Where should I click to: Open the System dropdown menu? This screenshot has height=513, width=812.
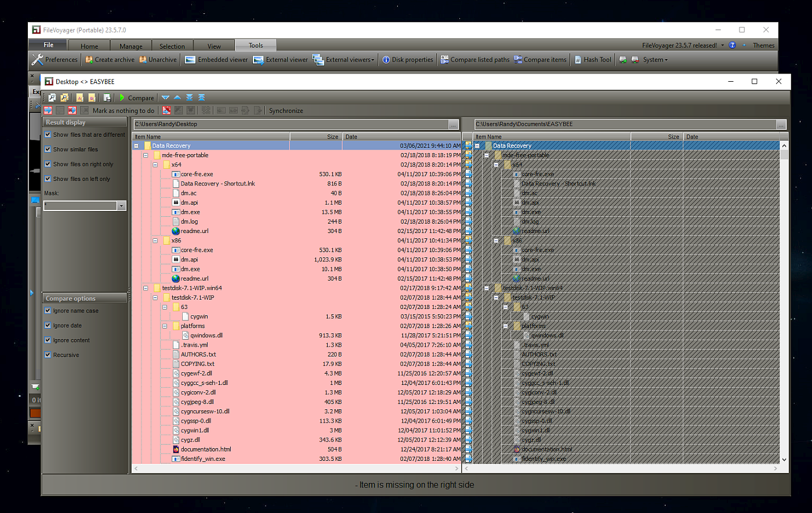(655, 60)
